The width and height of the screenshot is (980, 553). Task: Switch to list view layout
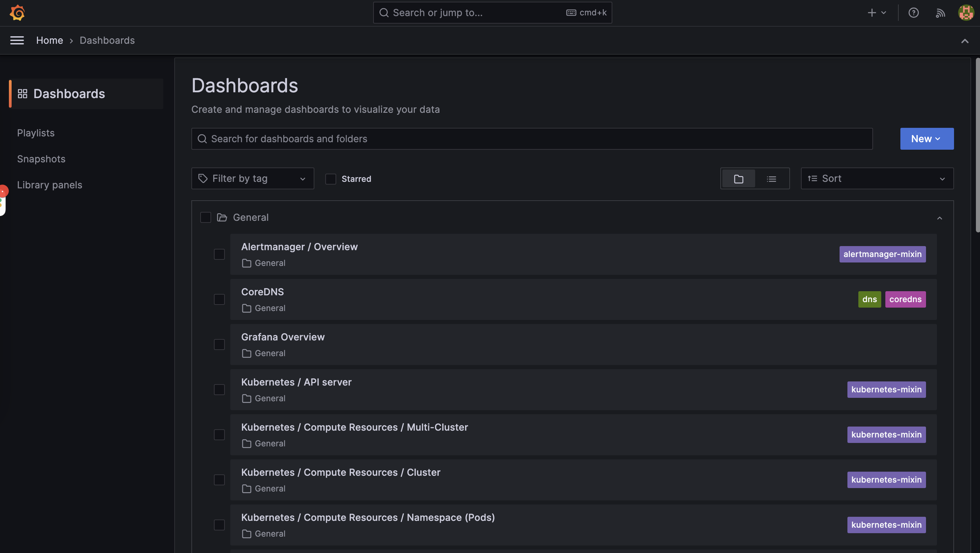pyautogui.click(x=772, y=178)
